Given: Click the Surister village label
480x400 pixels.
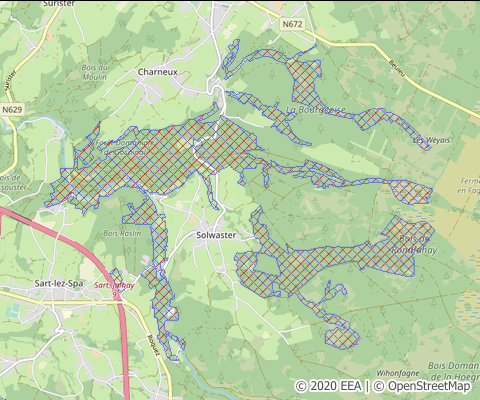Looking at the screenshot, I should (x=59, y=3).
